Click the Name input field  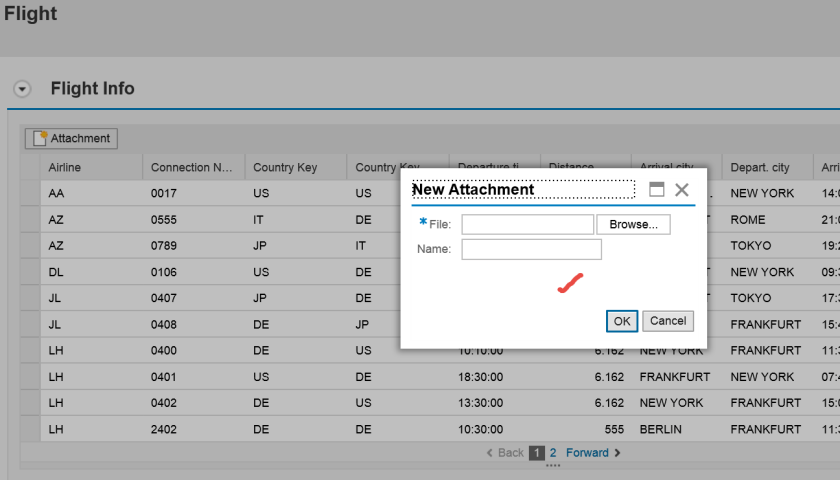[531, 249]
